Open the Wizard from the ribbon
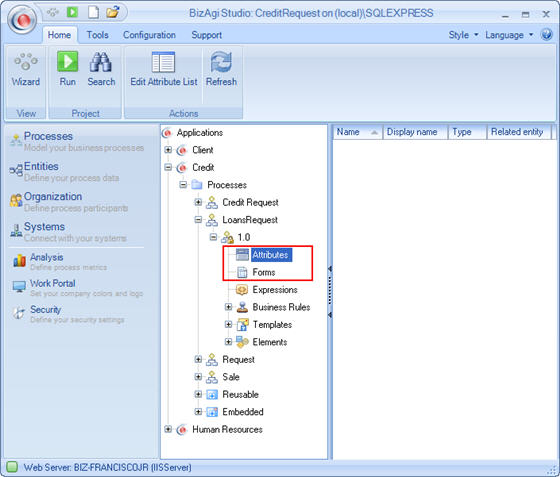The width and height of the screenshot is (560, 477). coord(25,70)
